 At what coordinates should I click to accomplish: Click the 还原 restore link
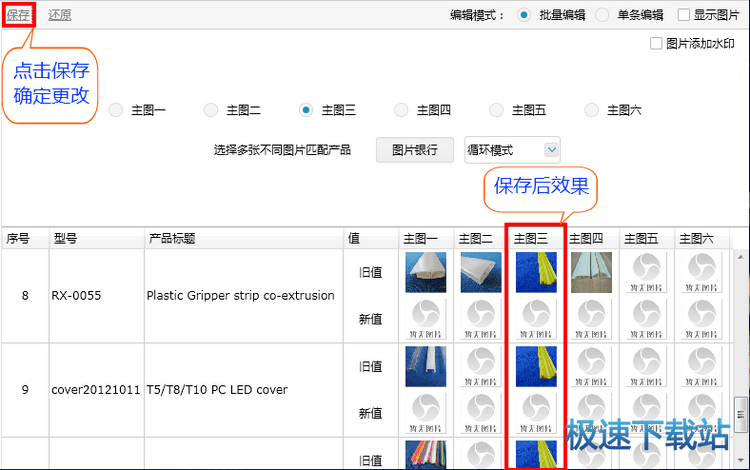pyautogui.click(x=60, y=15)
